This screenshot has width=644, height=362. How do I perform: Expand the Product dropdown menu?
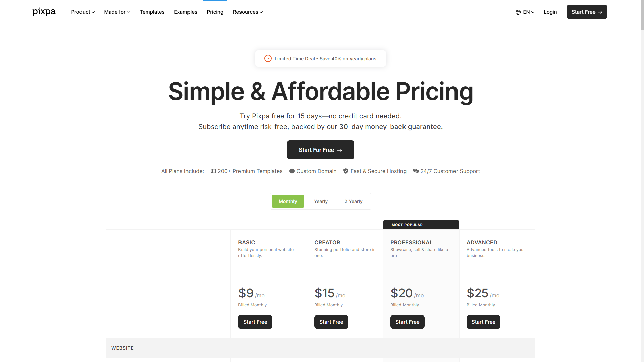[83, 12]
